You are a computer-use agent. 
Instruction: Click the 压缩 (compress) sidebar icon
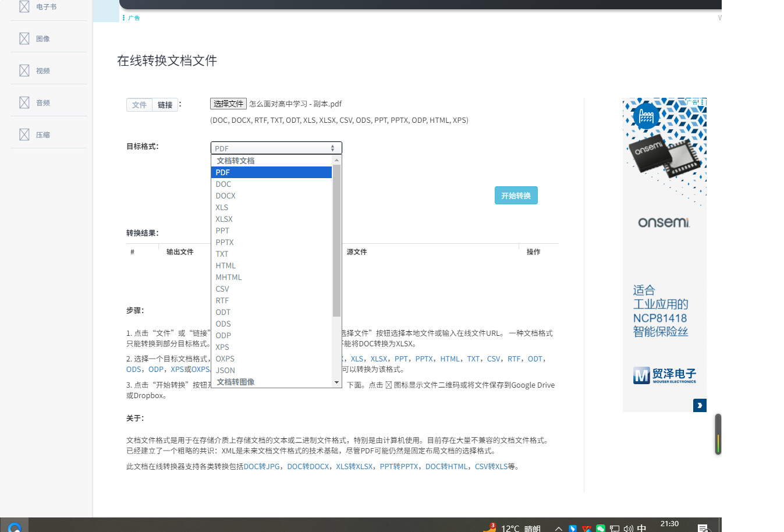pos(24,134)
